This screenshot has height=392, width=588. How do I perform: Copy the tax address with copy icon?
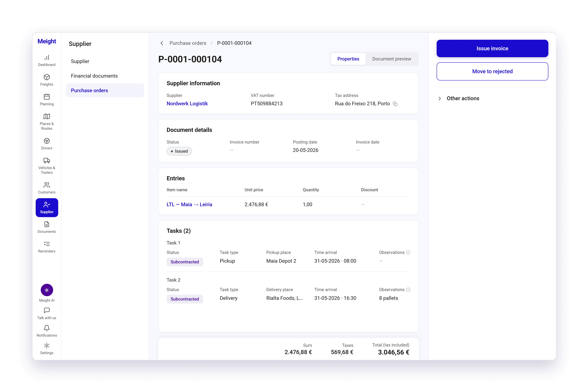coord(395,104)
